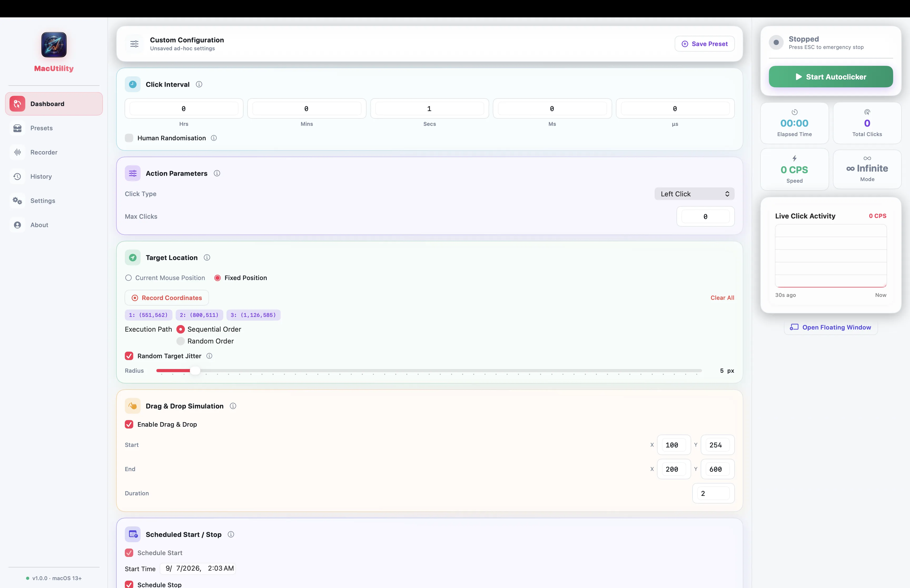910x588 pixels.
Task: Click the Presets briefcase icon
Action: point(18,128)
